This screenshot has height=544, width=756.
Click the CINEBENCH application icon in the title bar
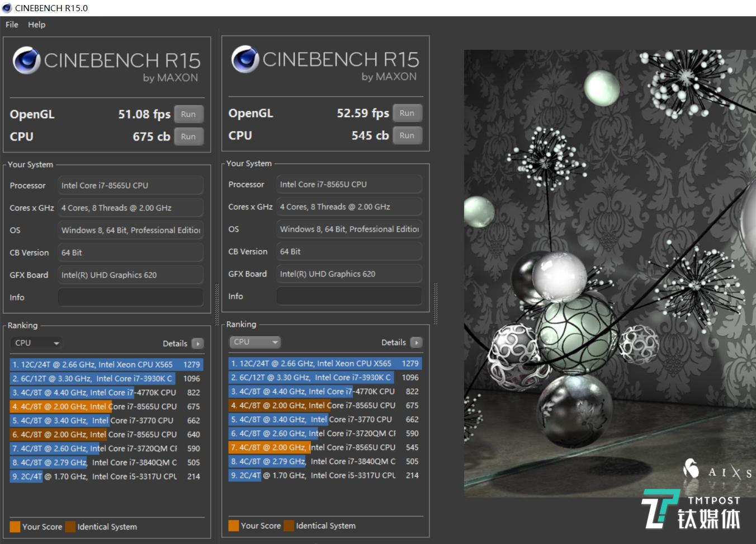click(x=7, y=8)
